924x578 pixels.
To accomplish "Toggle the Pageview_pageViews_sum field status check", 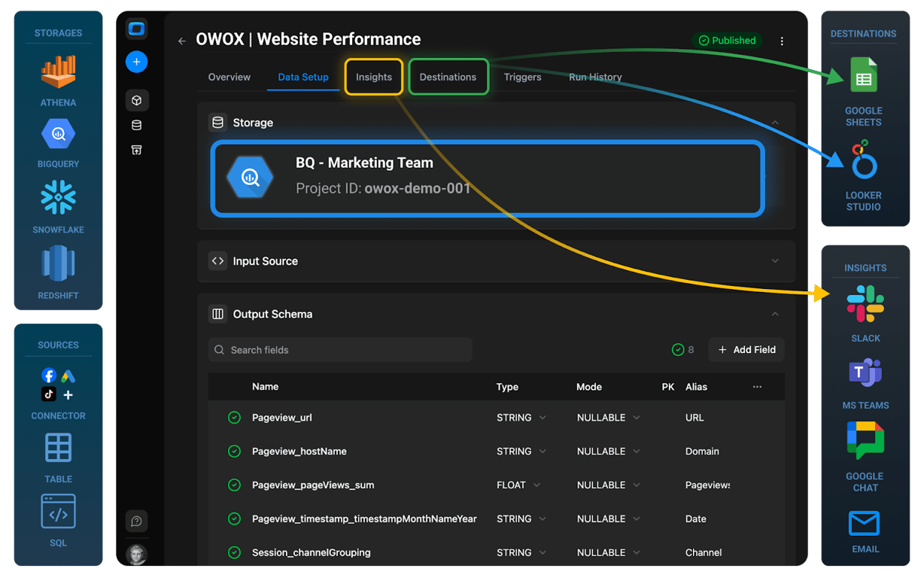I will point(234,485).
